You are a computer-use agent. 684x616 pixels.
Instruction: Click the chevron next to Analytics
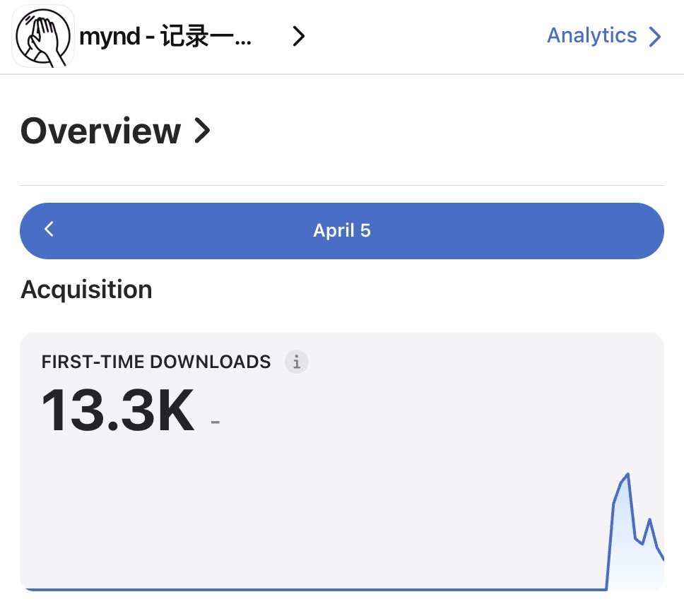655,37
